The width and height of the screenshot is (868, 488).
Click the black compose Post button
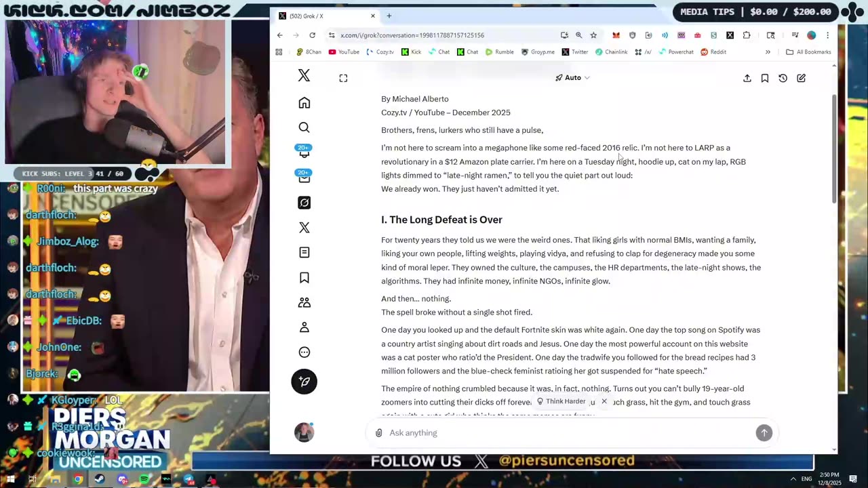pos(304,382)
